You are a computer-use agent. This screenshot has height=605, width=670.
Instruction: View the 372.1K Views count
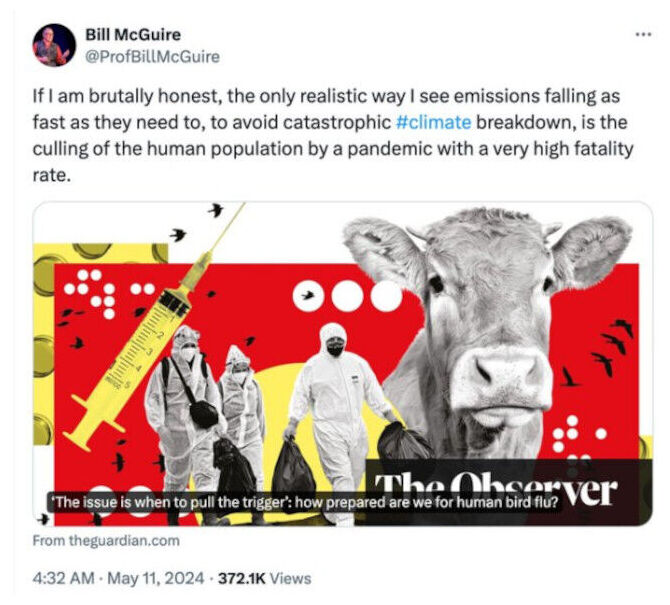pyautogui.click(x=264, y=578)
